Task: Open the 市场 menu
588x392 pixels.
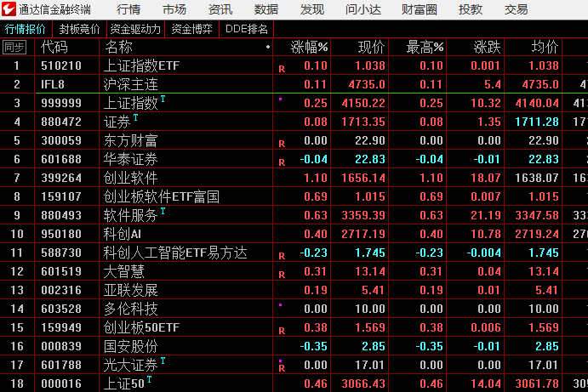Action: pos(174,9)
